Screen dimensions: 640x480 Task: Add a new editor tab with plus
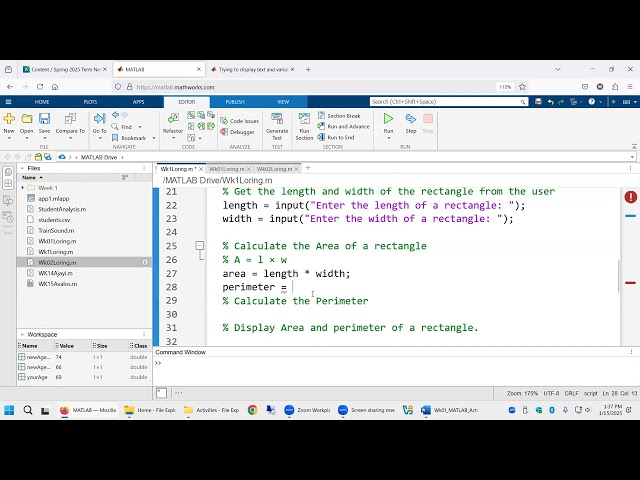point(308,168)
